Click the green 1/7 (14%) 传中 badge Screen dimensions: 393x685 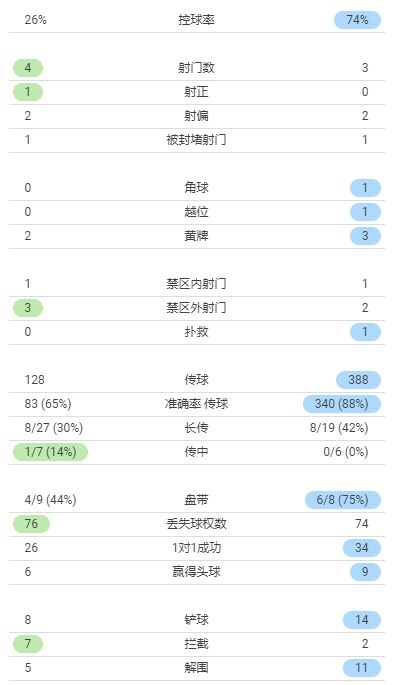[50, 452]
